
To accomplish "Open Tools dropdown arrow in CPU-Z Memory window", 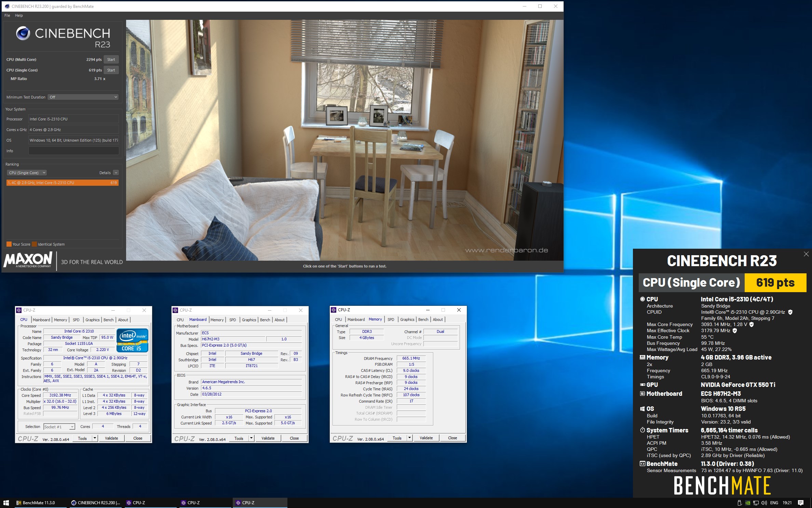I will point(410,438).
